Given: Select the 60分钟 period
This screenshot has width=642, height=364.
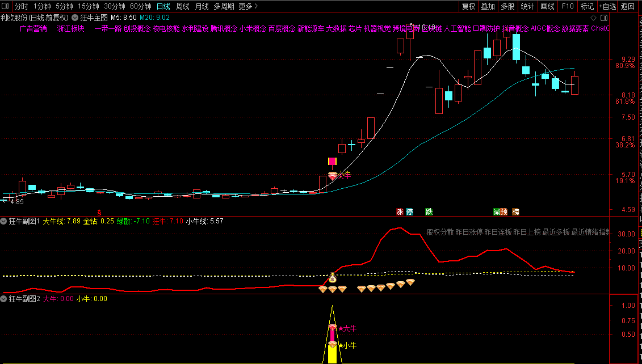Looking at the screenshot, I should pyautogui.click(x=141, y=6).
